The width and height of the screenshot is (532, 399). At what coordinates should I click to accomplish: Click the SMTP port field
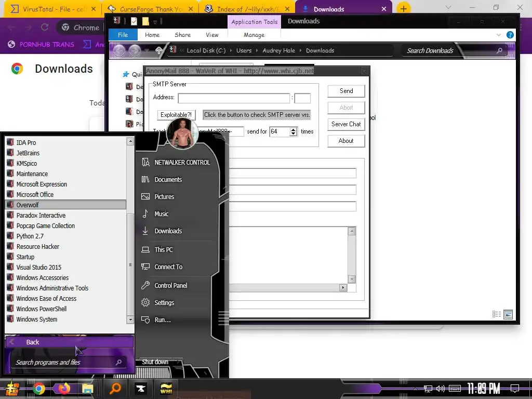point(302,98)
